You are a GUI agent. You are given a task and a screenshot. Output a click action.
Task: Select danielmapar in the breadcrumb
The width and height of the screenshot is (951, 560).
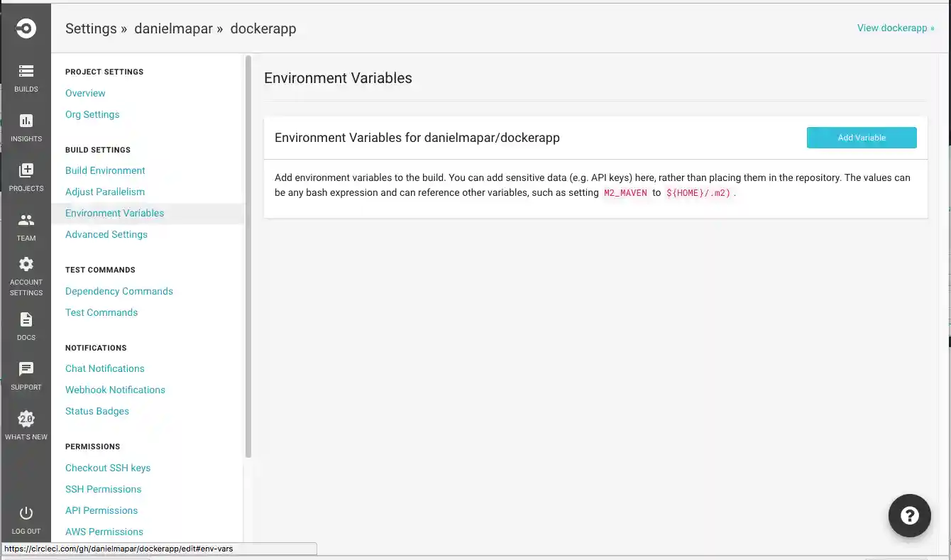(173, 28)
